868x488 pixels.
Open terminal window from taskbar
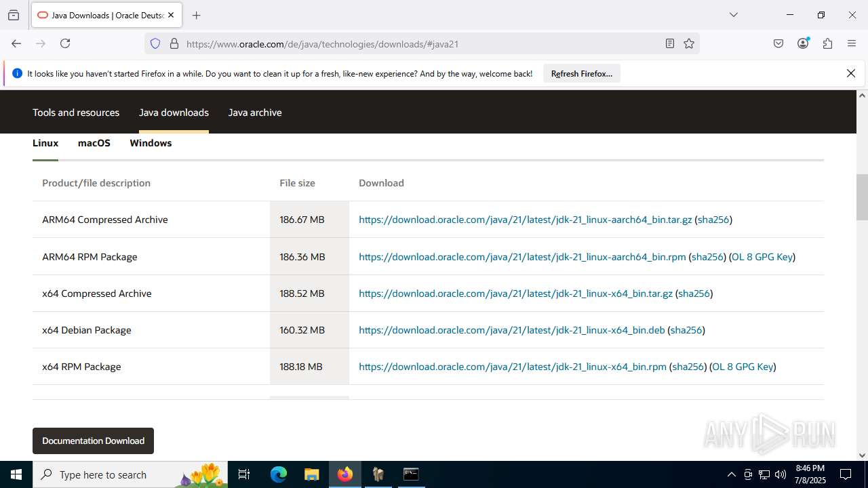click(411, 474)
